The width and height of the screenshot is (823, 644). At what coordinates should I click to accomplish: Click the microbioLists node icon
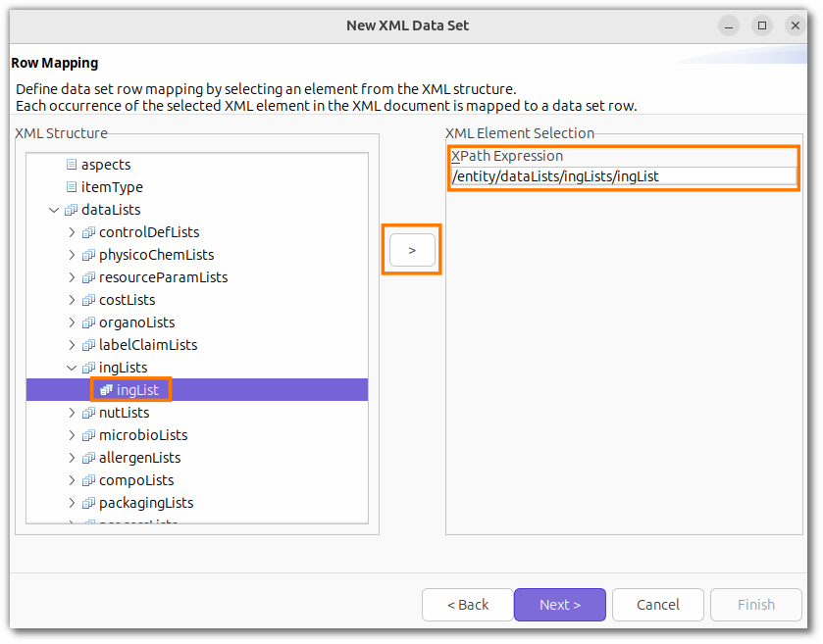(x=88, y=435)
